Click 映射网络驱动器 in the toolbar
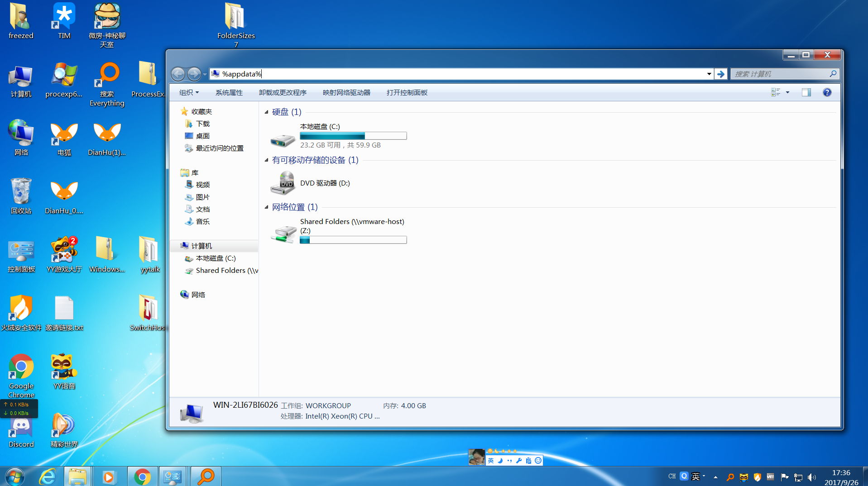 pos(346,92)
